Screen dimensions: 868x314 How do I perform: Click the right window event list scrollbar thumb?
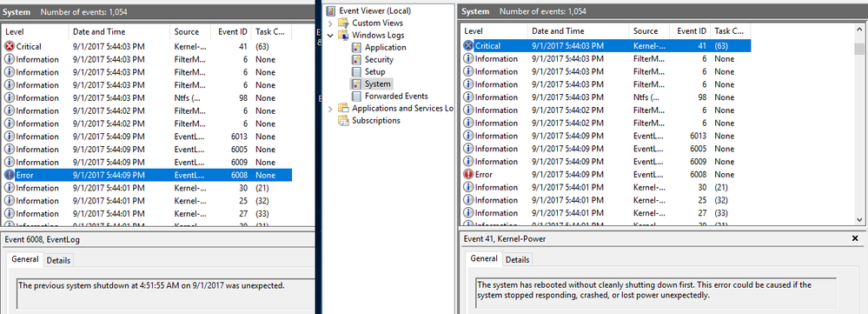click(859, 50)
